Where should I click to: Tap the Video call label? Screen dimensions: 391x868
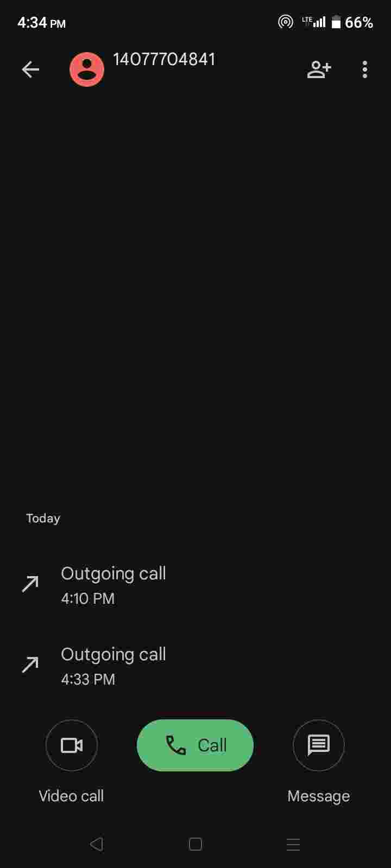pyautogui.click(x=71, y=796)
